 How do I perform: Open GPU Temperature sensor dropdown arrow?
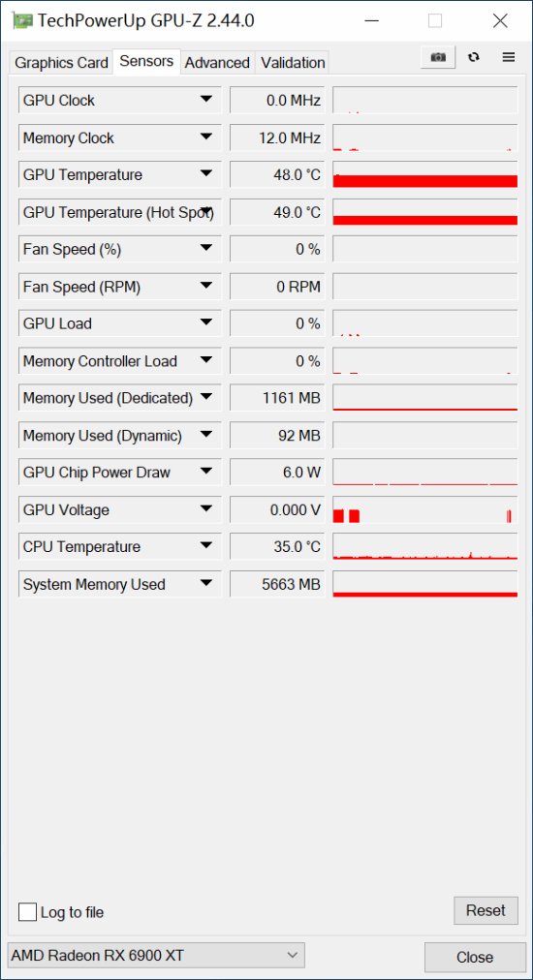pos(205,174)
